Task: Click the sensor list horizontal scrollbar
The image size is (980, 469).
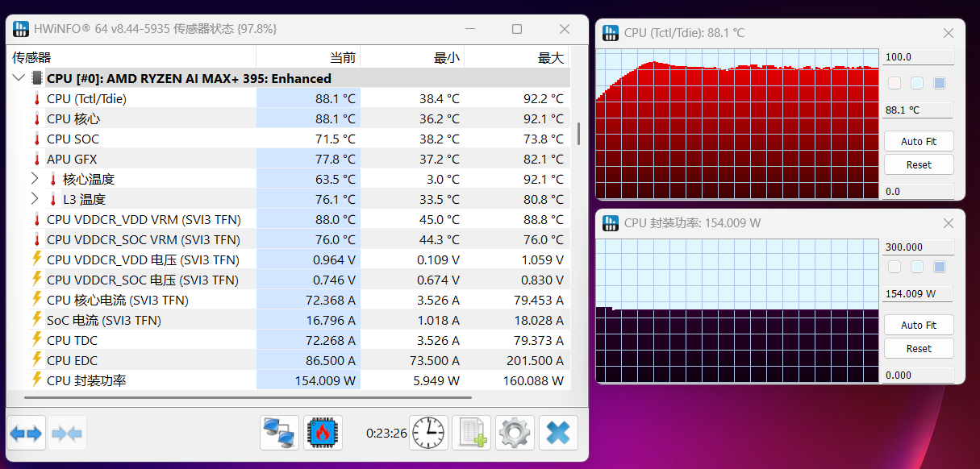Action: pyautogui.click(x=248, y=397)
